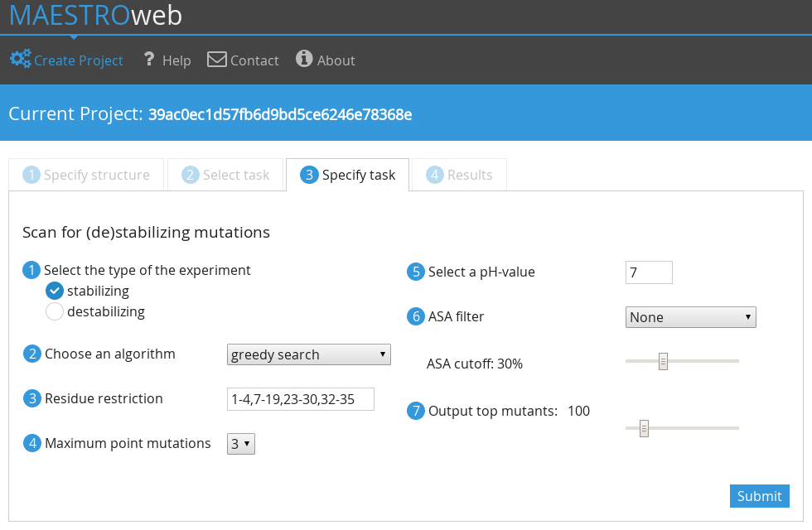Click the Create Project gears icon
Viewport: 812px width, 530px height.
(x=21, y=59)
